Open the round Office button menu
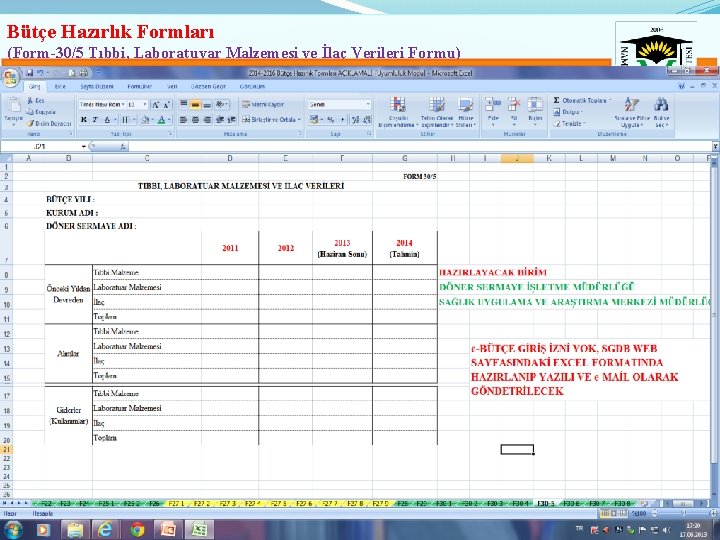 pos(10,77)
